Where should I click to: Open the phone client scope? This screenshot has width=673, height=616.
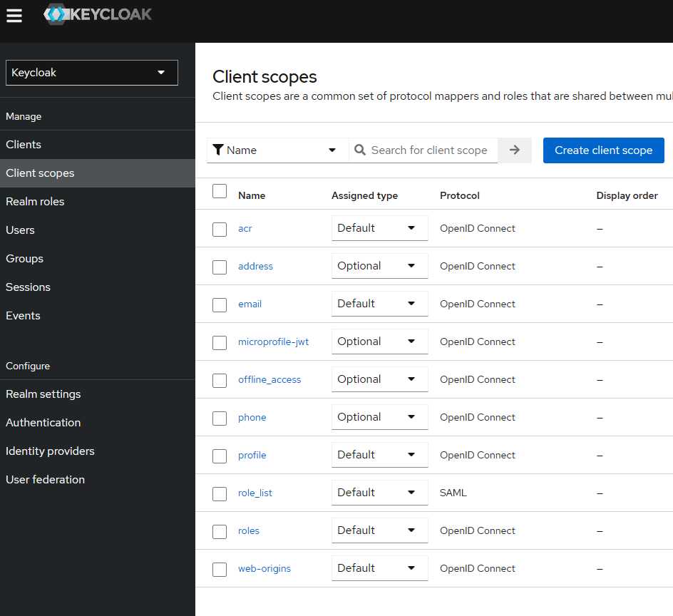click(252, 416)
